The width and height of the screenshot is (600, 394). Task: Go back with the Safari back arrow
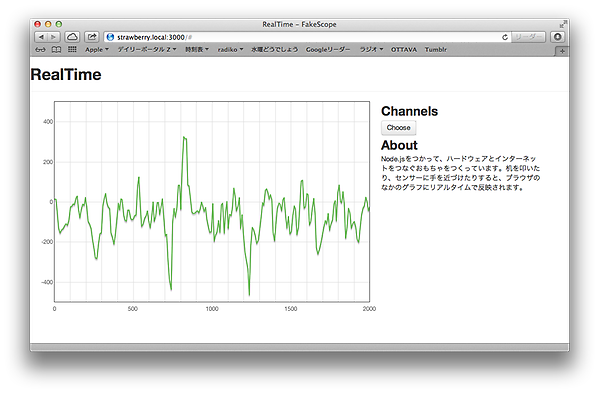coord(41,37)
